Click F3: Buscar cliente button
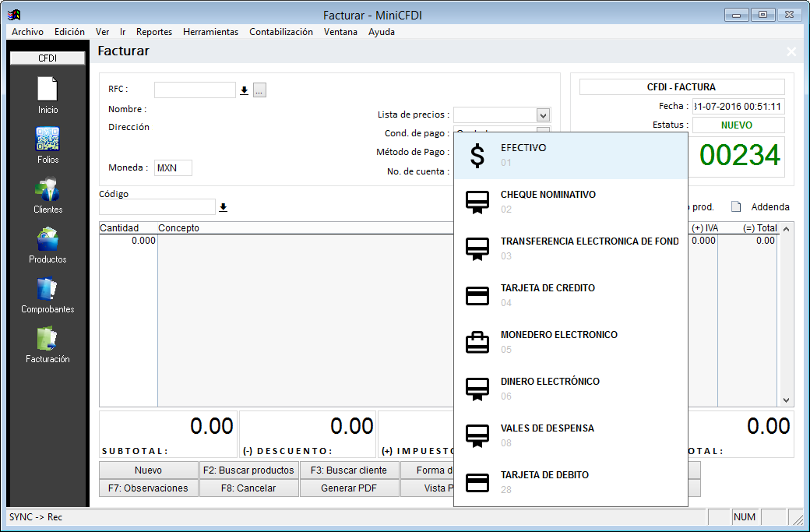Image resolution: width=810 pixels, height=532 pixels. (349, 470)
